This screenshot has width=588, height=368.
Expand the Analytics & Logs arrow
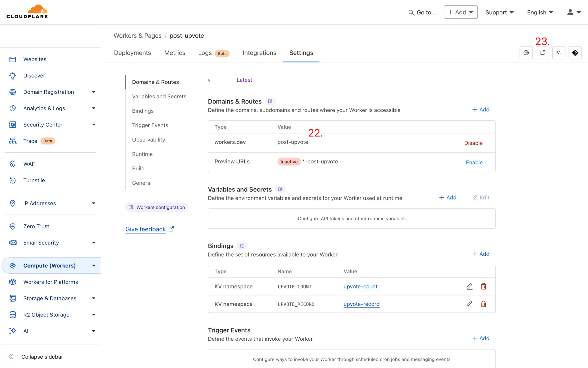(94, 108)
